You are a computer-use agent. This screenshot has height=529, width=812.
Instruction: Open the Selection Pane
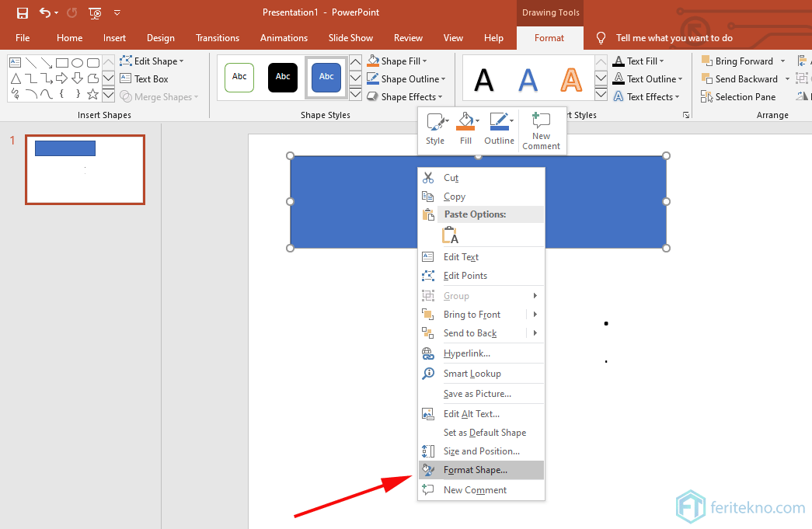pos(738,97)
